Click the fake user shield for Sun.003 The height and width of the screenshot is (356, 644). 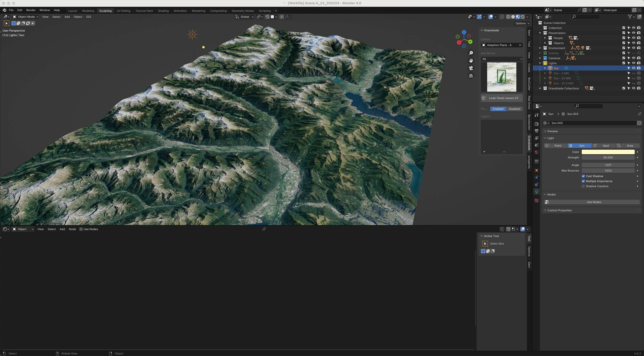tap(639, 123)
